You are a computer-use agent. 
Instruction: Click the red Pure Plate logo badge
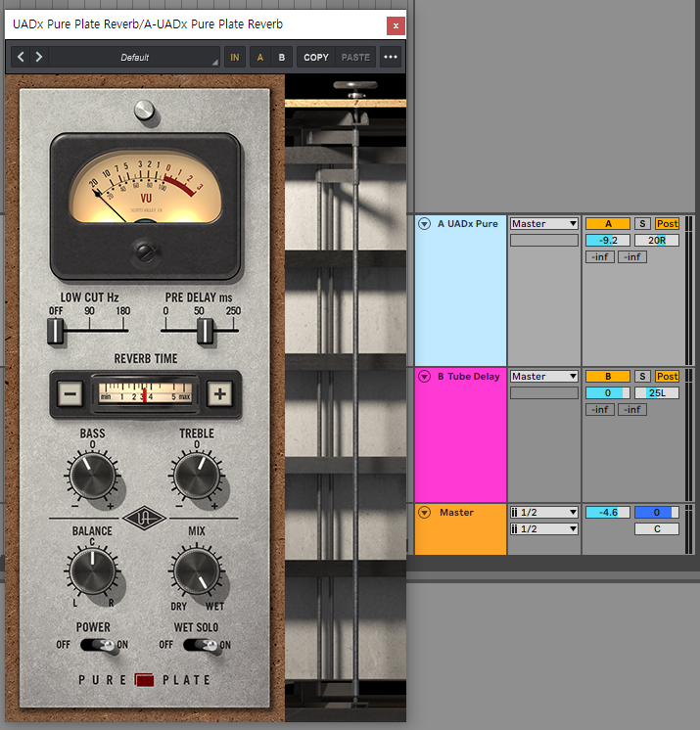click(x=144, y=680)
